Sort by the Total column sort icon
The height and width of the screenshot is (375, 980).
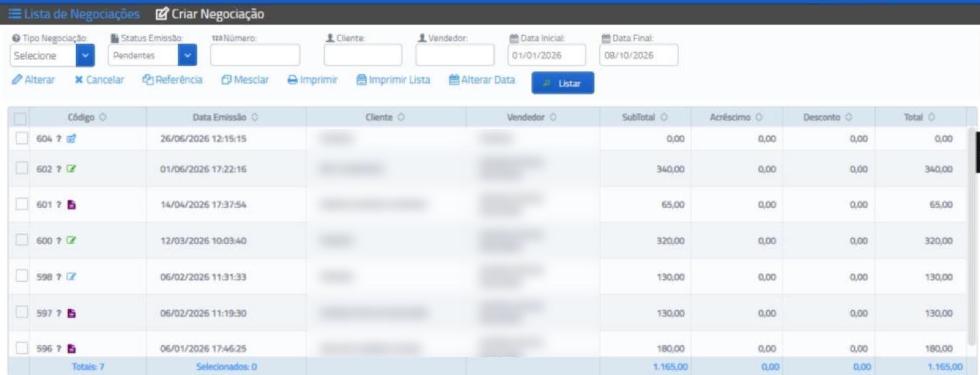(x=931, y=117)
